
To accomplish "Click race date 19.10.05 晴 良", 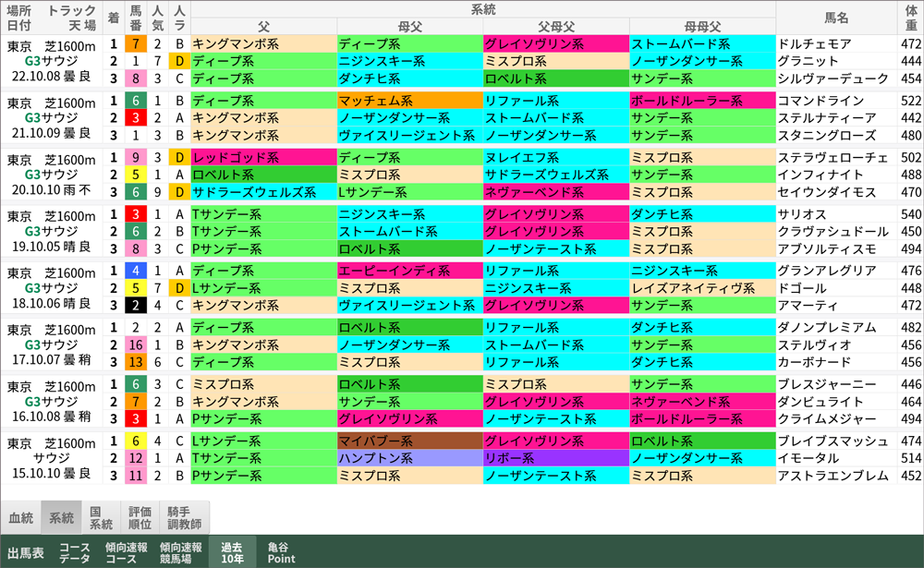I will [x=51, y=247].
